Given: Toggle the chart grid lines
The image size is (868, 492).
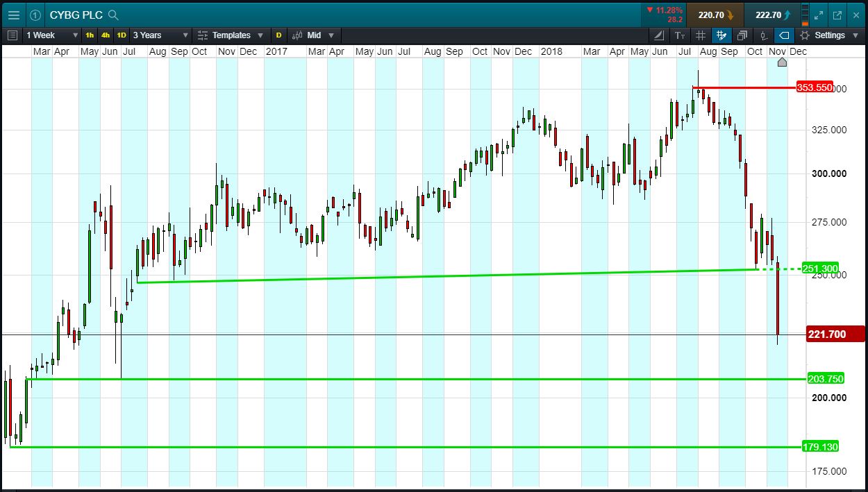Looking at the screenshot, I should pyautogui.click(x=701, y=35).
